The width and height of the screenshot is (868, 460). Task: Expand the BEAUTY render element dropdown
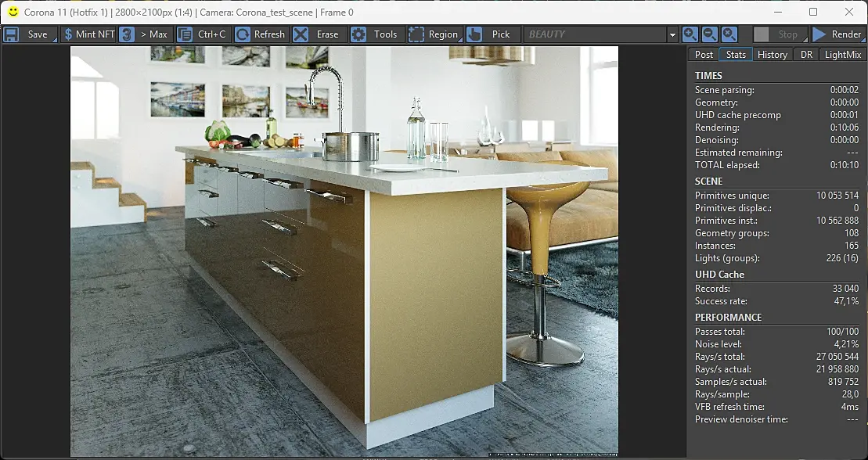click(x=672, y=34)
